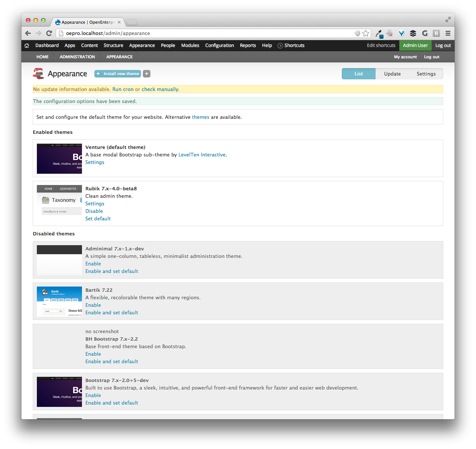
Task: Click the blue Y extension icon
Action: [x=402, y=33]
